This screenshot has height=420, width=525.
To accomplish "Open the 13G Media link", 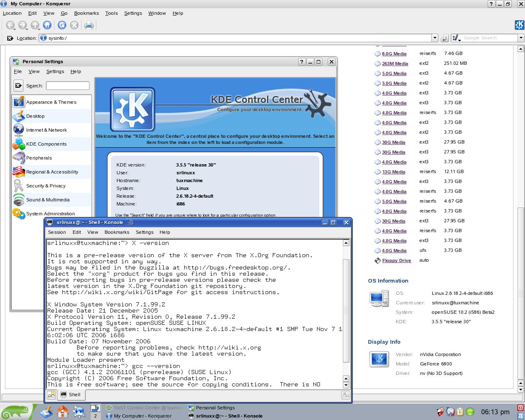I will point(393,172).
